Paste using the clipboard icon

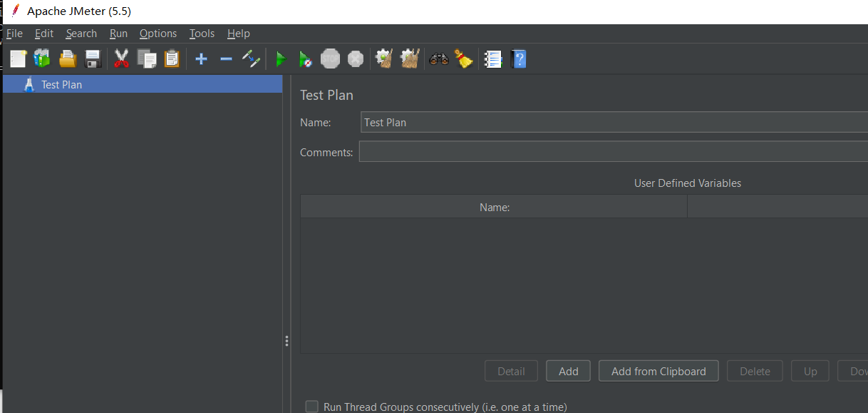172,58
